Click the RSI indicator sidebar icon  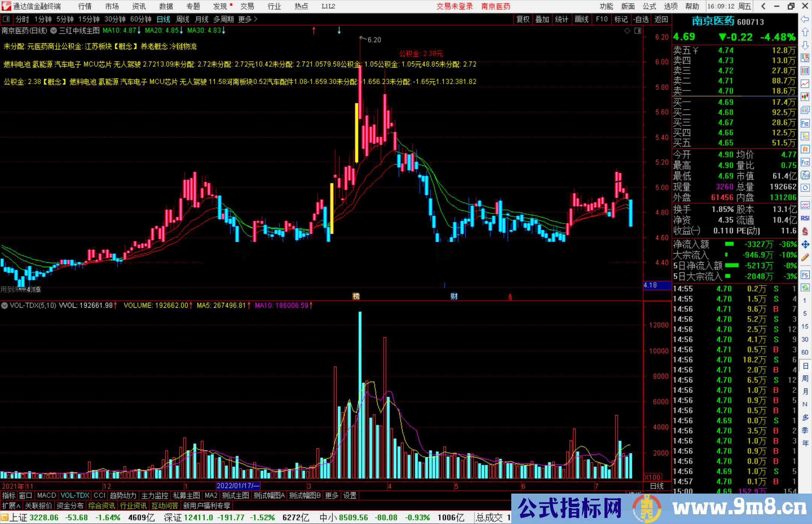(x=804, y=218)
